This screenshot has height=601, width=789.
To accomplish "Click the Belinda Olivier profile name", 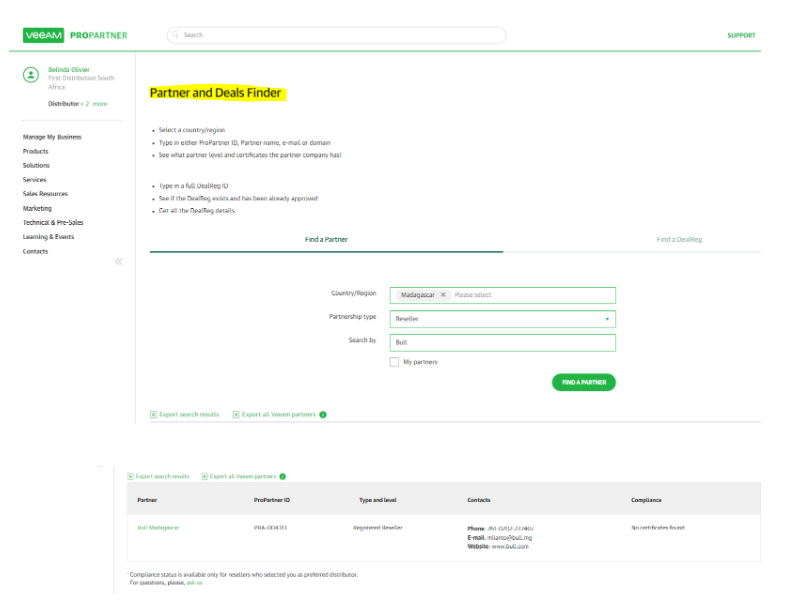I will (x=69, y=70).
